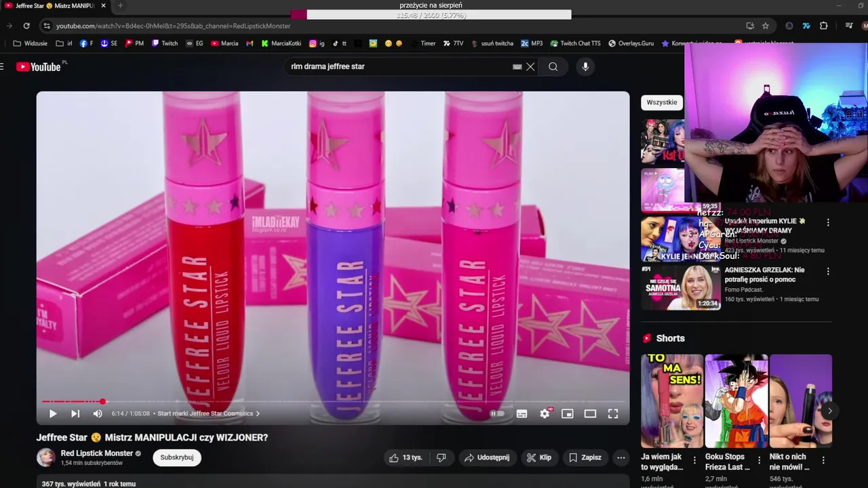The image size is (868, 488).
Task: Like the video with 13 tys.
Action: (406, 457)
